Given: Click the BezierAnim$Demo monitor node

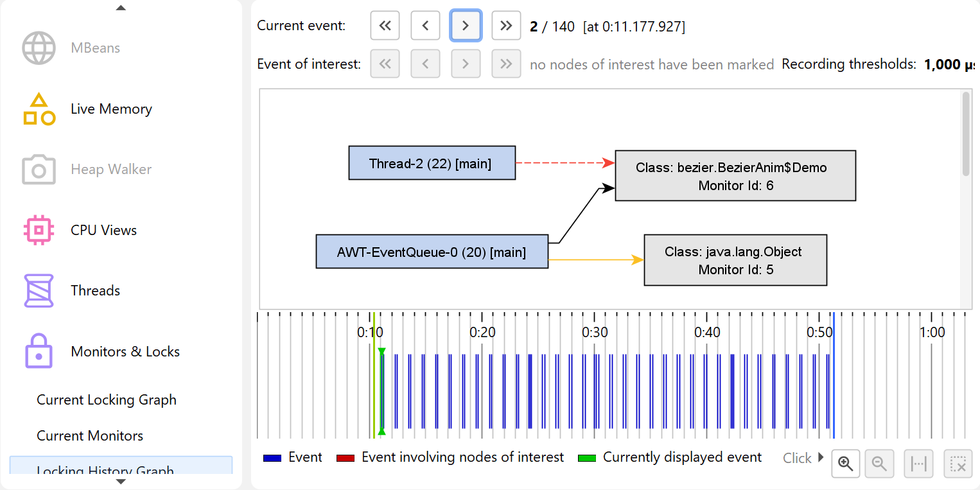Looking at the screenshot, I should click(x=735, y=176).
